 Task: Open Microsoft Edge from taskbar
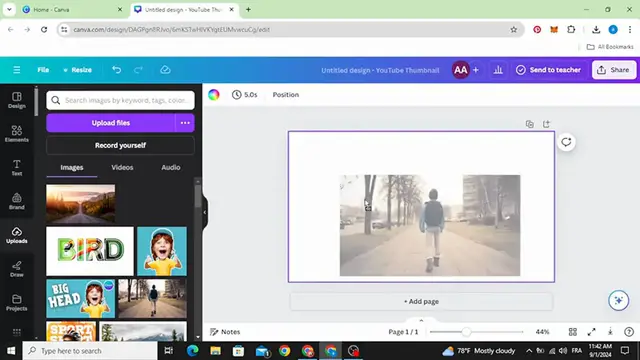pos(193,351)
